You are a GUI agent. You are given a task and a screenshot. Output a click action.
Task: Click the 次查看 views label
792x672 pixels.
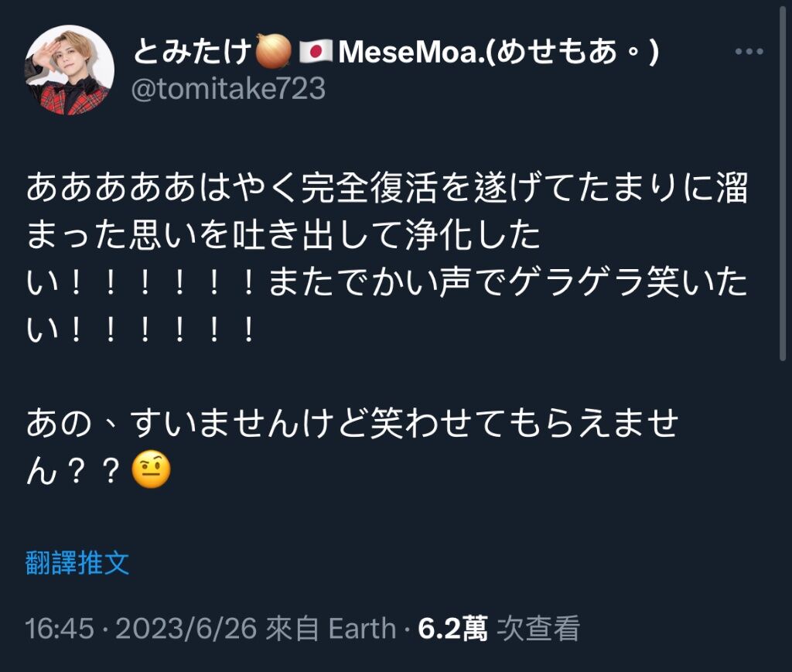pos(538,629)
